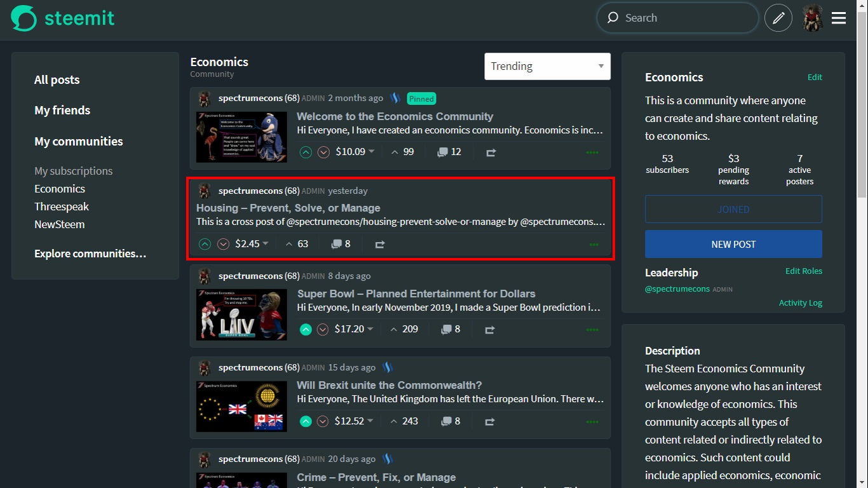Expand the $17.20 payout details dropdown
The image size is (868, 488).
[370, 329]
